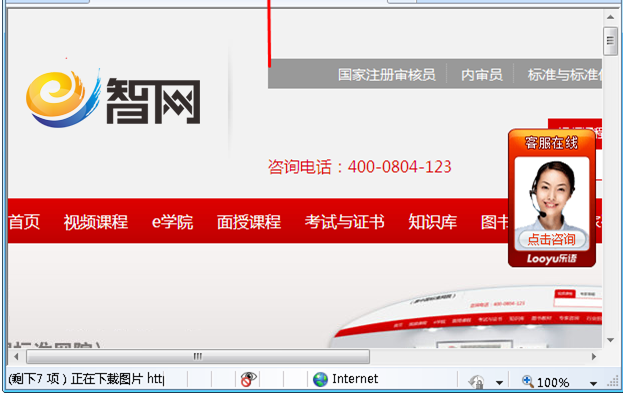Viewport: 623px width, 393px height.
Task: Click the vertical scrollbar down arrow
Action: pyautogui.click(x=611, y=340)
